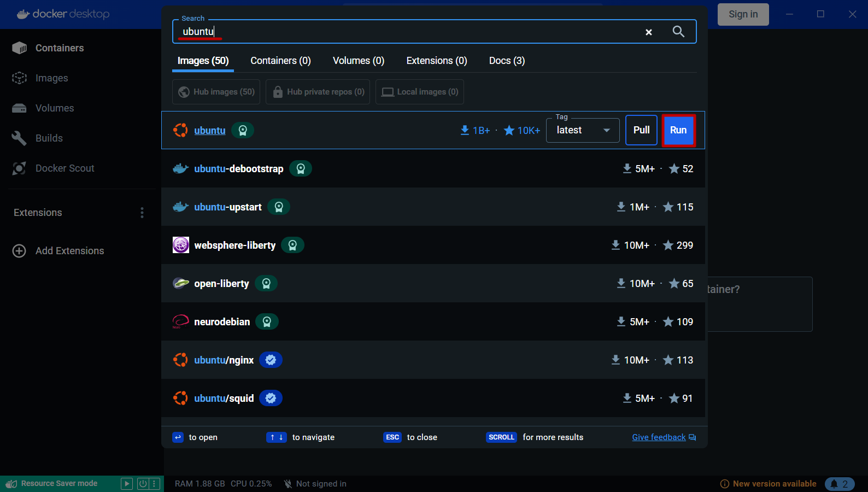Click the ubuntu star count 10K+
Screen dimensions: 868x492
pyautogui.click(x=522, y=130)
